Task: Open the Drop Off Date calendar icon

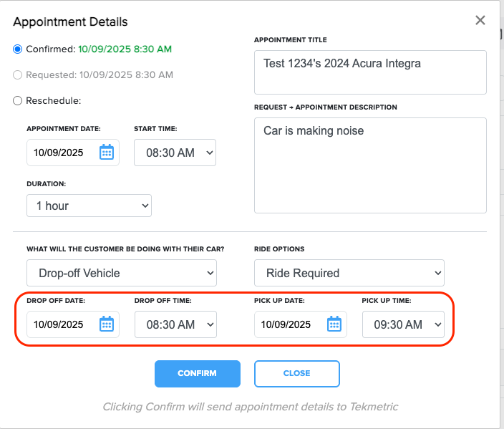Action: coord(107,324)
